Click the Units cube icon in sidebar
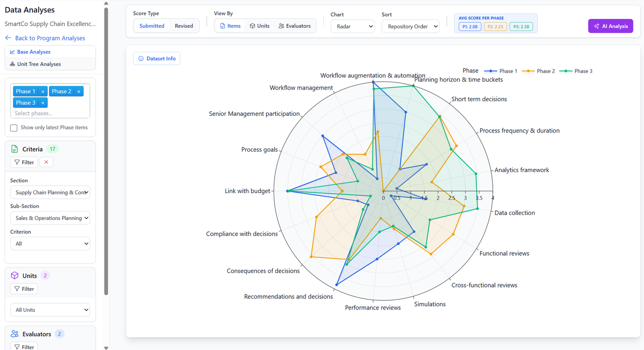The height and width of the screenshot is (350, 644). click(15, 275)
